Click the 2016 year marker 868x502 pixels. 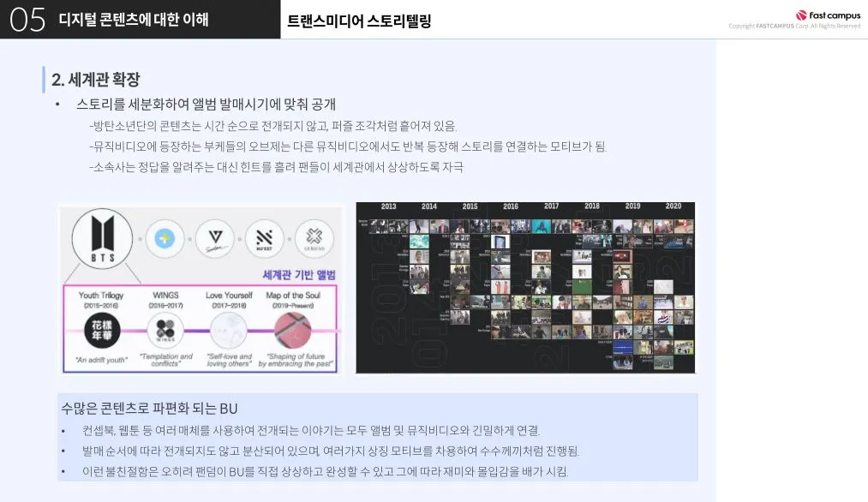(x=511, y=206)
